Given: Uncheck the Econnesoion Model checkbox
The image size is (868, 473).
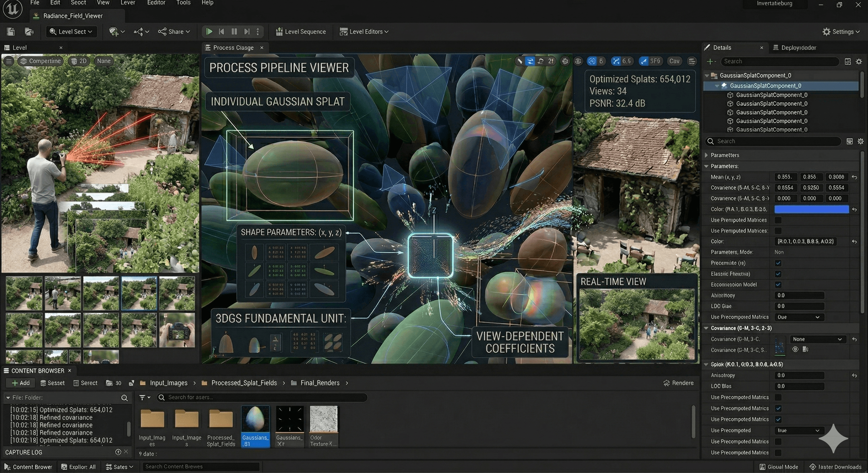Looking at the screenshot, I should [778, 285].
